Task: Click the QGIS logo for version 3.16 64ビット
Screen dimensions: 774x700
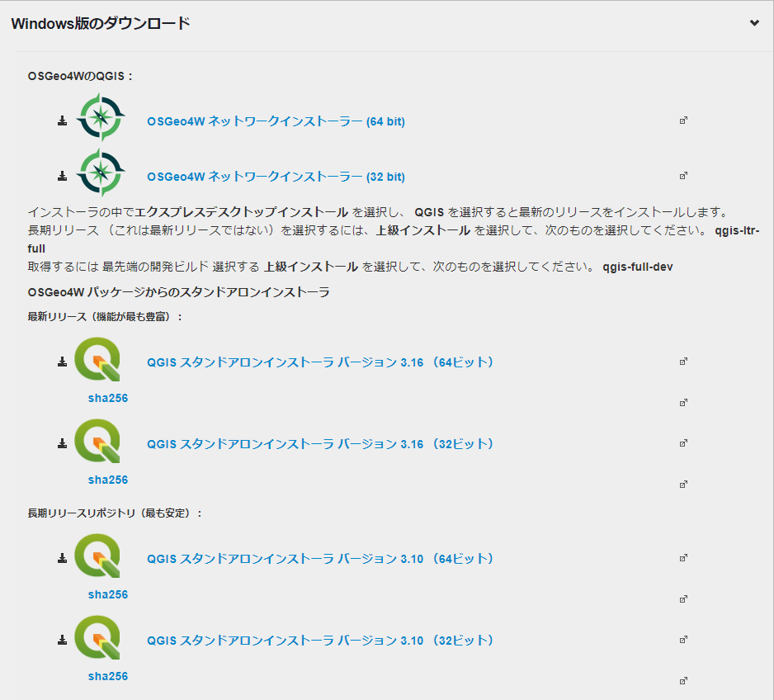Action: 97,361
